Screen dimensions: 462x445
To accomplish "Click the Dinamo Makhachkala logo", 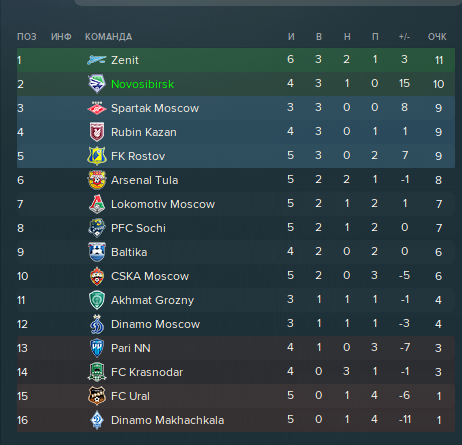I will click(97, 420).
